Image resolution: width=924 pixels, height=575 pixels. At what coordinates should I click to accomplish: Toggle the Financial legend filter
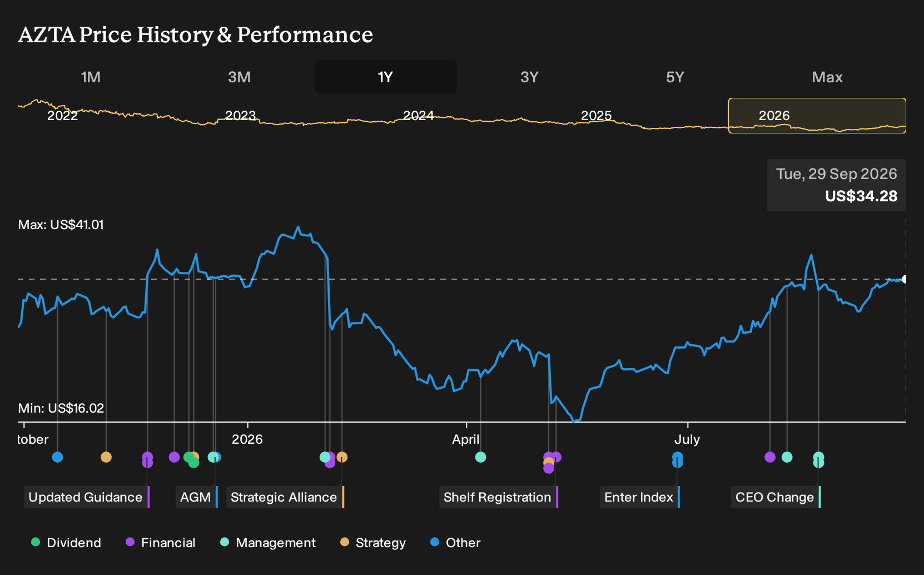(x=161, y=543)
